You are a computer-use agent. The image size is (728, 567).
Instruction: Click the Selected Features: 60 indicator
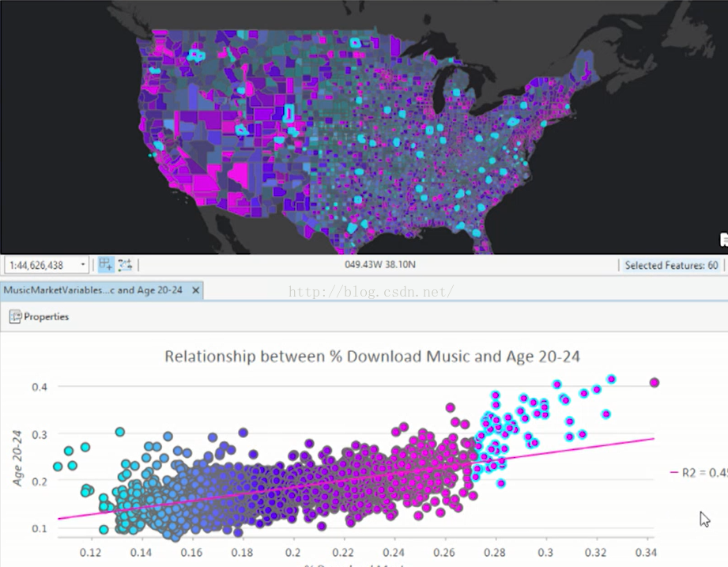[x=671, y=265]
